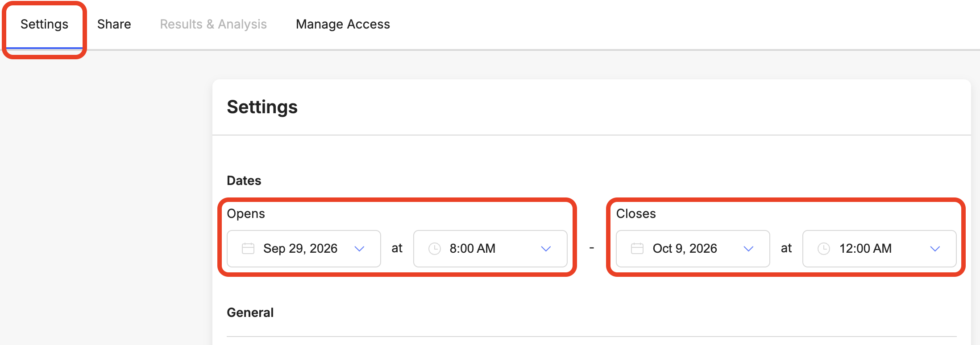Expand the Sep 29, 2026 date chevron
980x345 pixels.
pos(359,249)
